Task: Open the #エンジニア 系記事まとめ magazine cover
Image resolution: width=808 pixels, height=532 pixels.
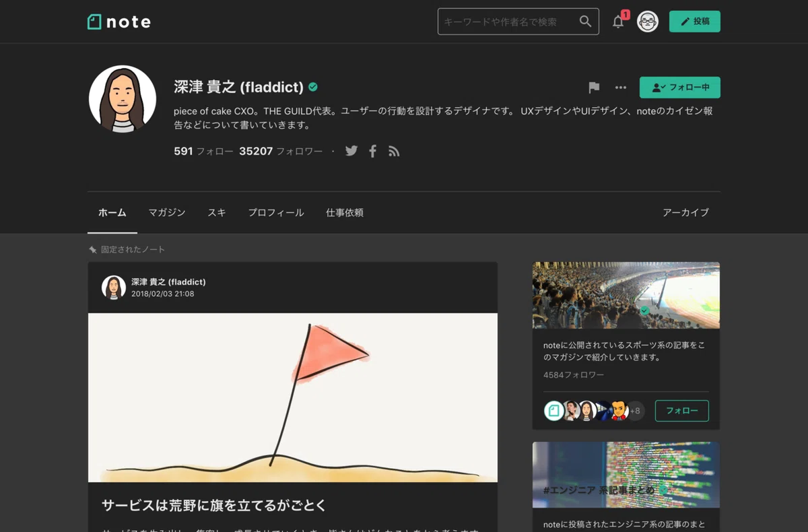Action: [x=626, y=475]
